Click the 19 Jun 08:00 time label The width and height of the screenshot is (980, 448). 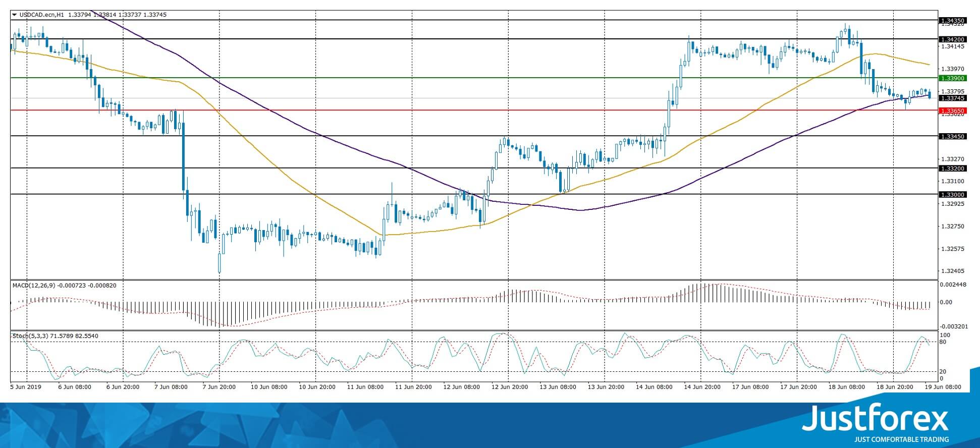tap(943, 387)
